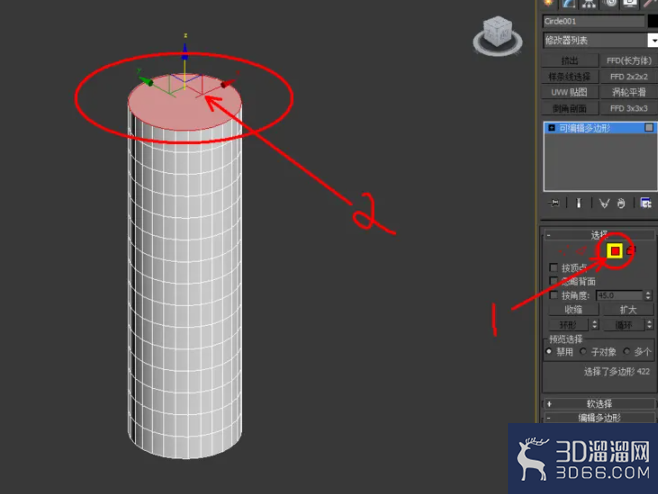658x494 pixels.
Task: Open the Hierarchy panel tab
Action: coord(589,3)
